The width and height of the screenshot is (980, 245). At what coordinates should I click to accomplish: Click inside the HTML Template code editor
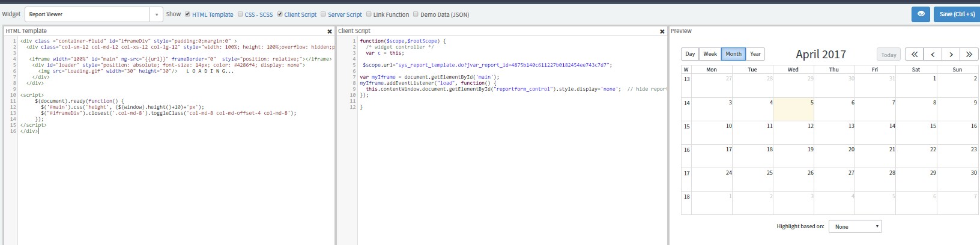pos(176,141)
